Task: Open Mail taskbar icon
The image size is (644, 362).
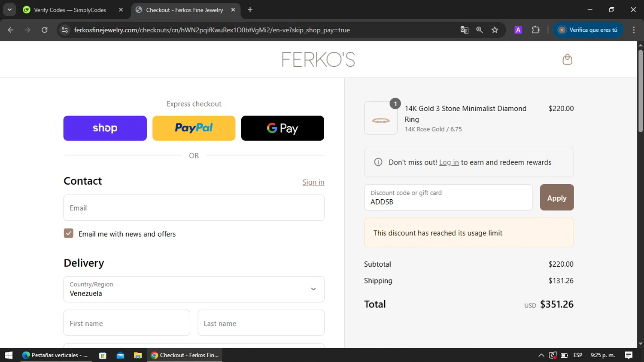Action: click(x=120, y=355)
